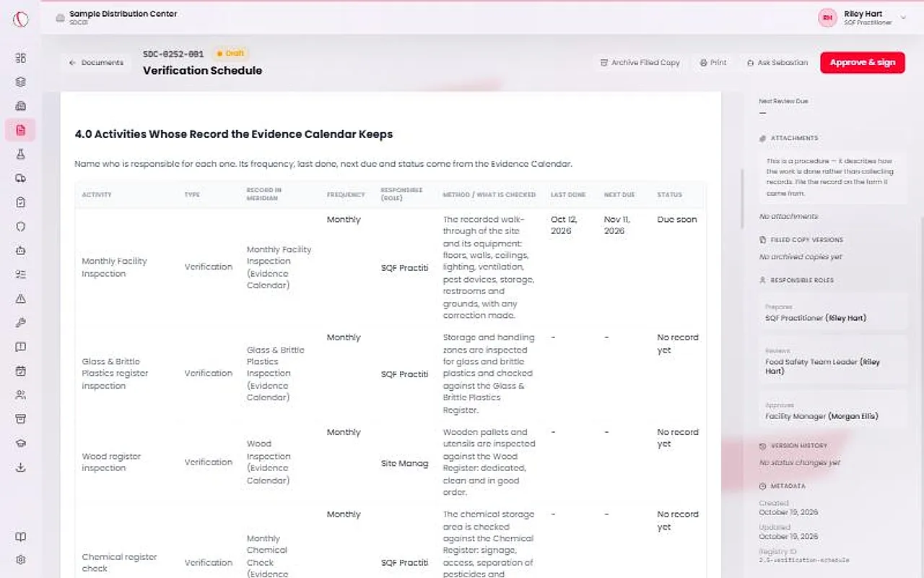Open the book help icon above settings
Image resolution: width=924 pixels, height=578 pixels.
[20, 537]
